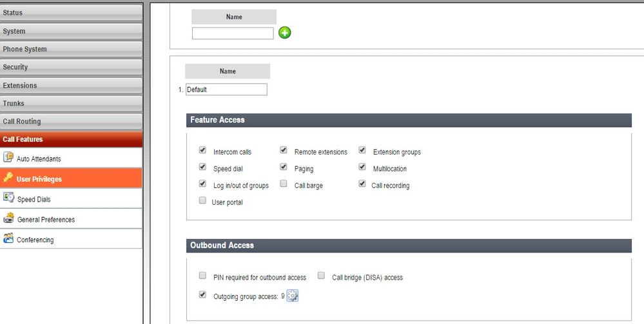Open the Security menu section
The image size is (644, 324).
pos(71,67)
